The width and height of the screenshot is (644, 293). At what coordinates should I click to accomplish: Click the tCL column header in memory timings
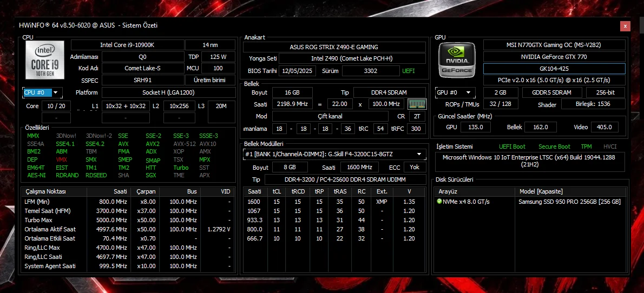tap(277, 192)
